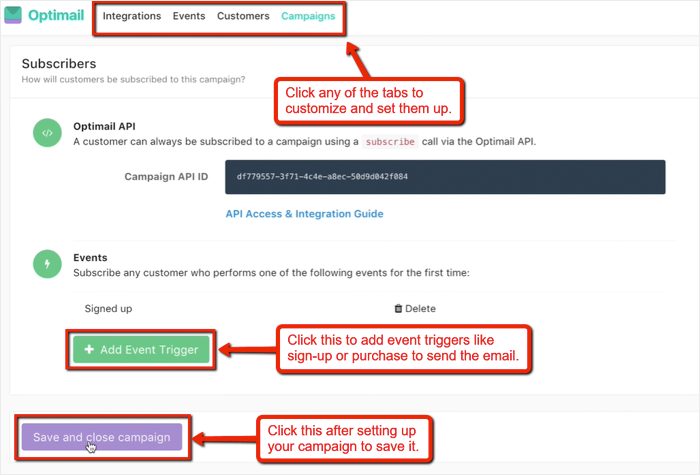Click the green Events lightning bolt icon

tap(47, 264)
